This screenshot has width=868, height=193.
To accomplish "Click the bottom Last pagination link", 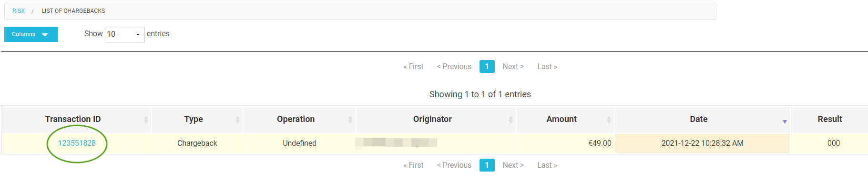I will pos(547,165).
